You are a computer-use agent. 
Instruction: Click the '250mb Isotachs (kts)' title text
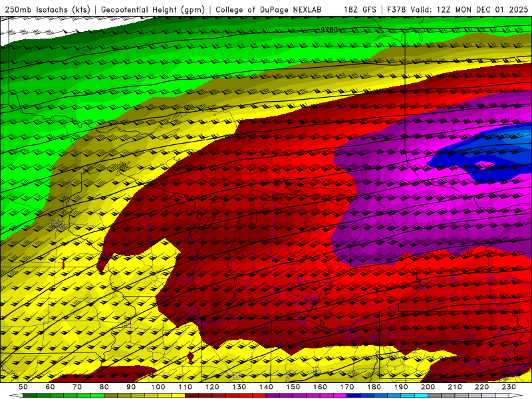[x=48, y=10]
